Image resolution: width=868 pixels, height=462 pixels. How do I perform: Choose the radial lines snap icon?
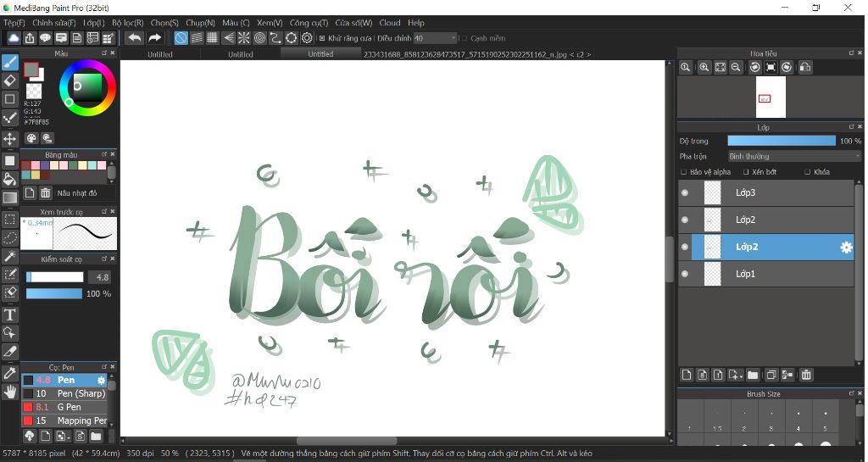pos(243,38)
